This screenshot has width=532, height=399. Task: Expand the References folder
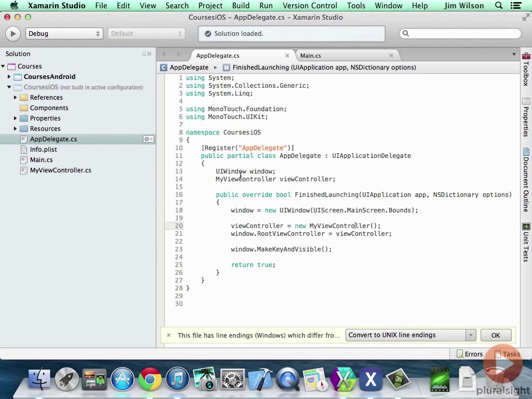15,97
